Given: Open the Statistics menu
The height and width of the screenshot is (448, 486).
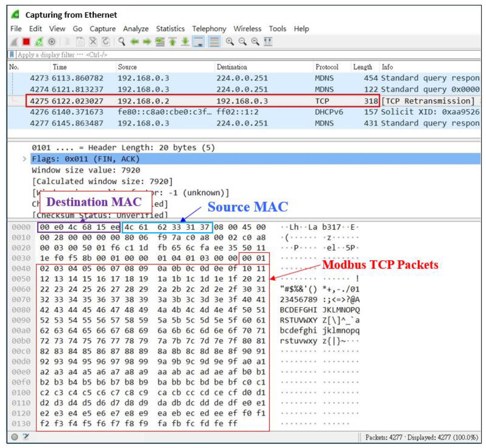Looking at the screenshot, I should coord(170,29).
